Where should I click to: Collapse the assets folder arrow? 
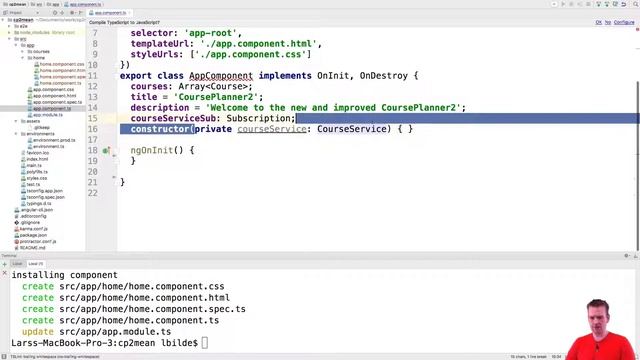click(x=16, y=121)
